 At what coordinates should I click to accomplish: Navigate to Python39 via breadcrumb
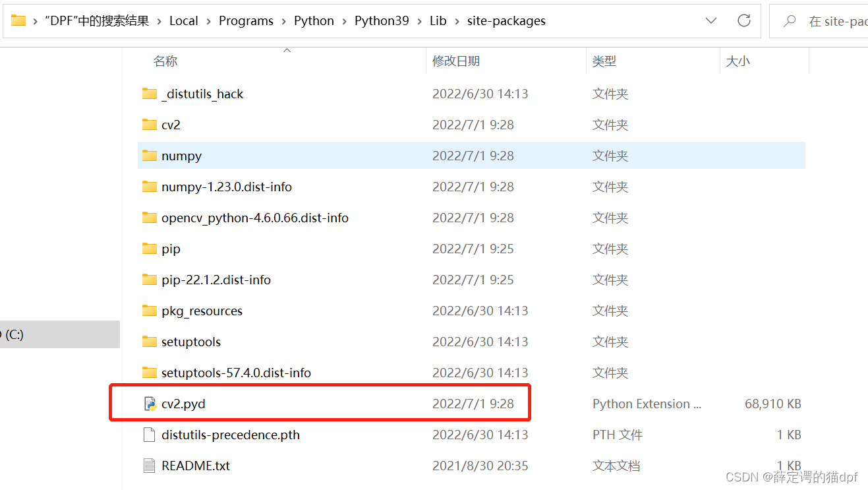pos(382,20)
